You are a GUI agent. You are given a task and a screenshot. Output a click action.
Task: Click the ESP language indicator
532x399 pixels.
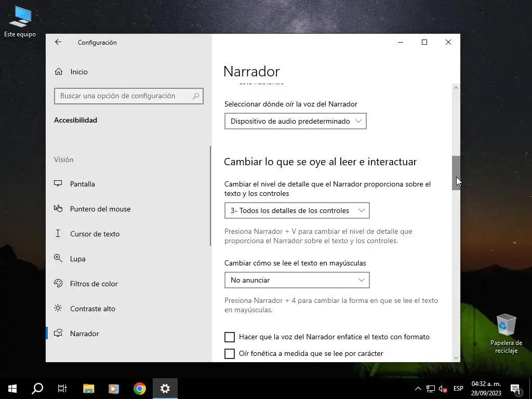458,389
